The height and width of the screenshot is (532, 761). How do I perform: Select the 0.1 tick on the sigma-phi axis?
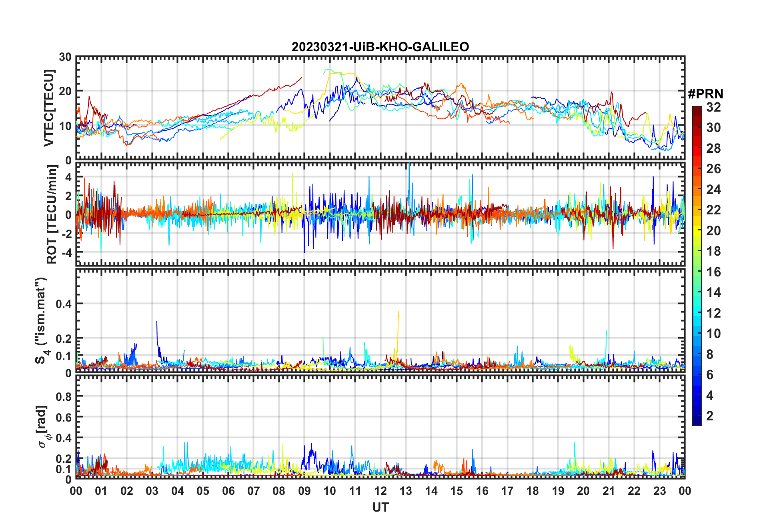tap(64, 469)
